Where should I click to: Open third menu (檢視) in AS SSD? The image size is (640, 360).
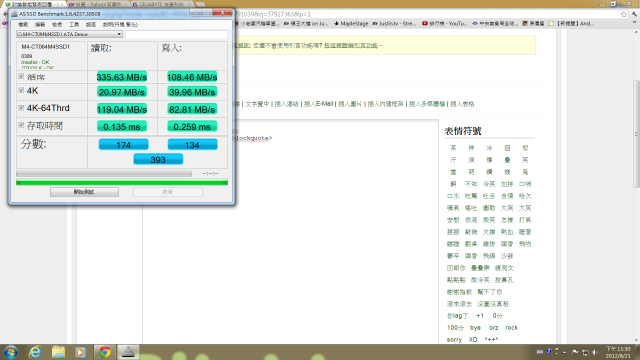[x=57, y=24]
